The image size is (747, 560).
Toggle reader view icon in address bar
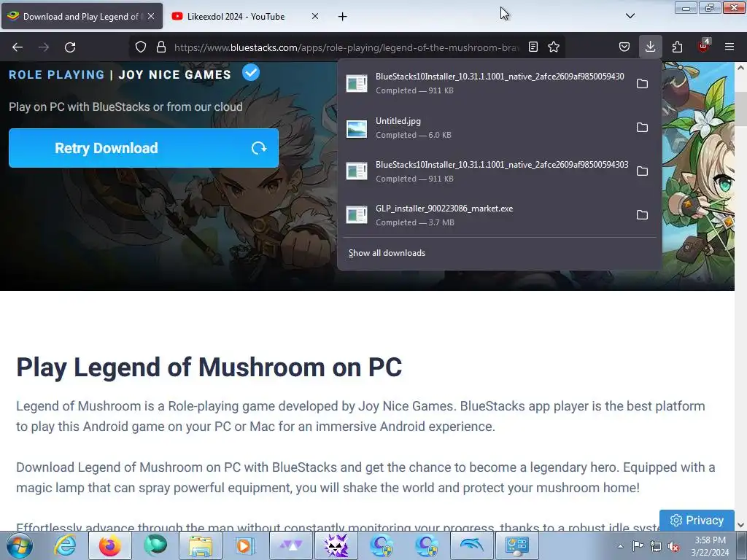tap(533, 47)
